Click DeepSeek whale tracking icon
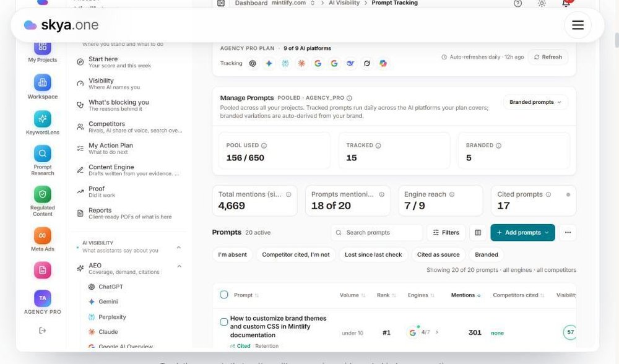The height and width of the screenshot is (364, 619). [350, 63]
